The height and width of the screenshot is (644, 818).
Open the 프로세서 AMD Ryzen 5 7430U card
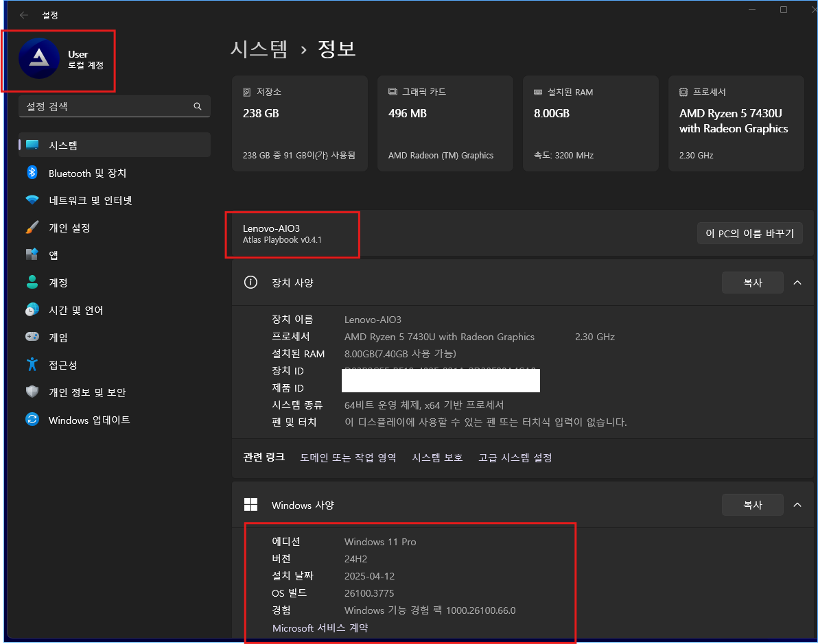(736, 123)
